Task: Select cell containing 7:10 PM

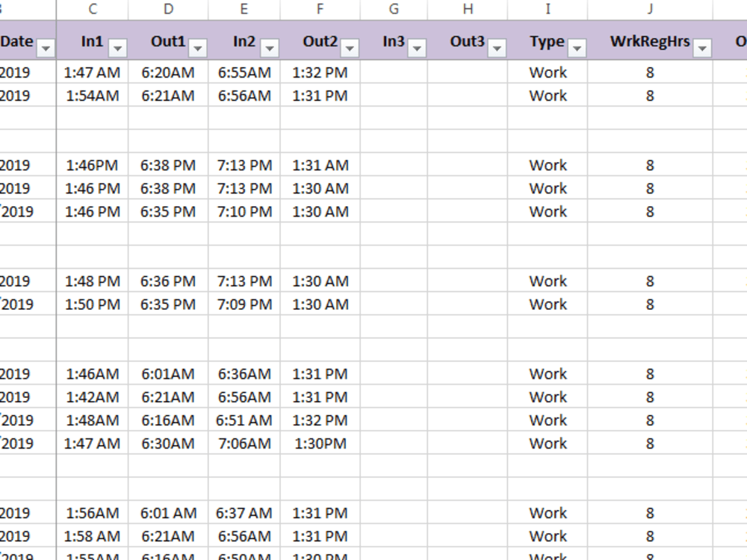Action: click(x=244, y=211)
